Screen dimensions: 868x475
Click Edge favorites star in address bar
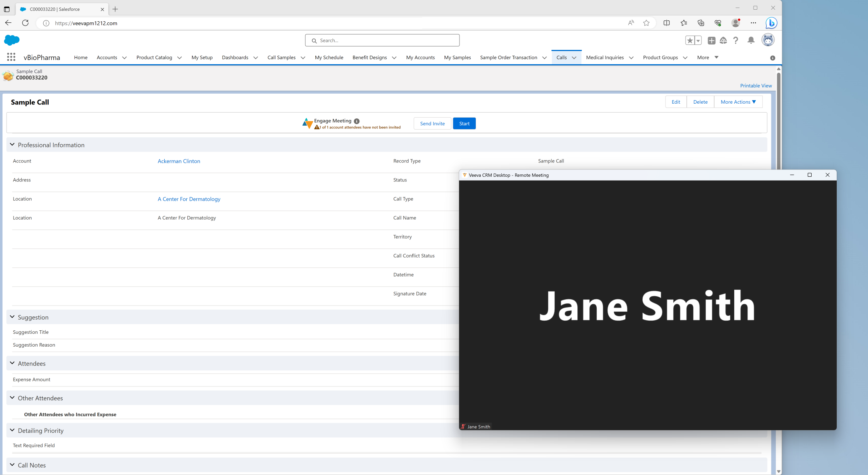point(646,23)
